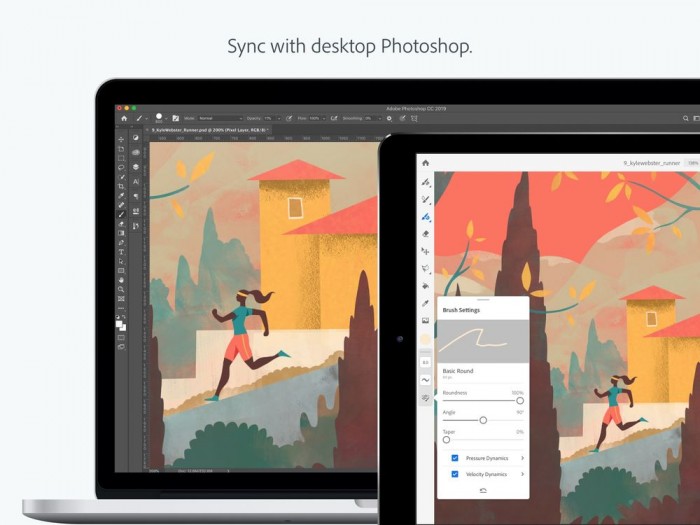Toggle pressure for size icon in options bar
Screen dimensions: 700x525
point(402,118)
